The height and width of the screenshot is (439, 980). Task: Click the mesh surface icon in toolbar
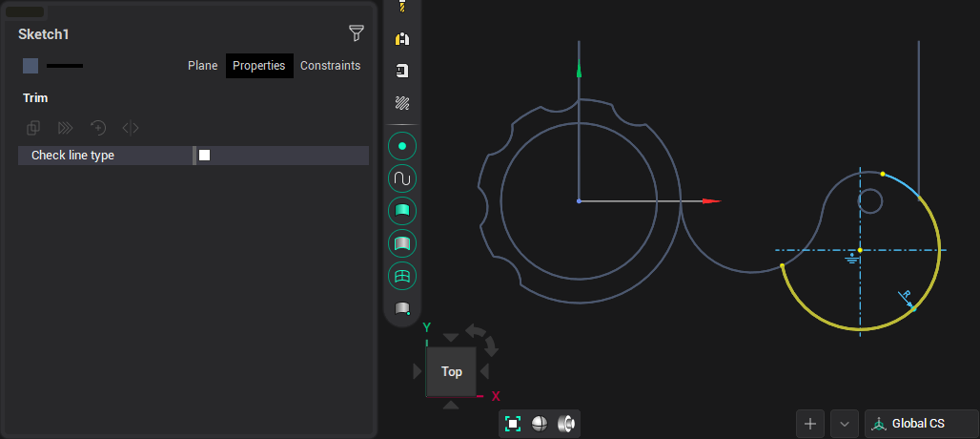[402, 276]
